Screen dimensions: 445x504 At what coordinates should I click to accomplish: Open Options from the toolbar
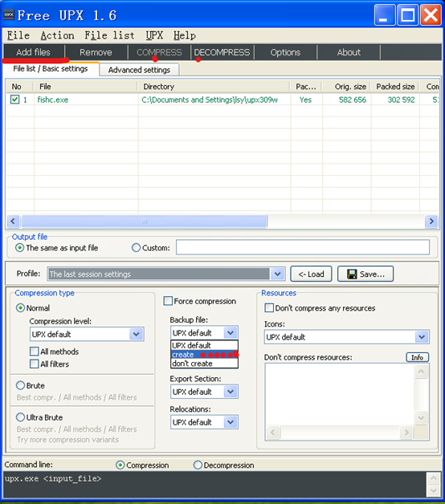(x=285, y=52)
